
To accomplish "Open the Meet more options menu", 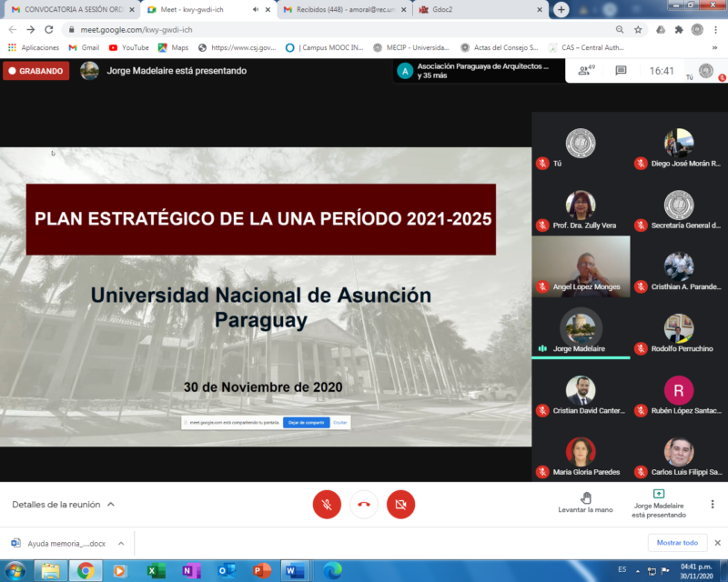I will pyautogui.click(x=713, y=504).
